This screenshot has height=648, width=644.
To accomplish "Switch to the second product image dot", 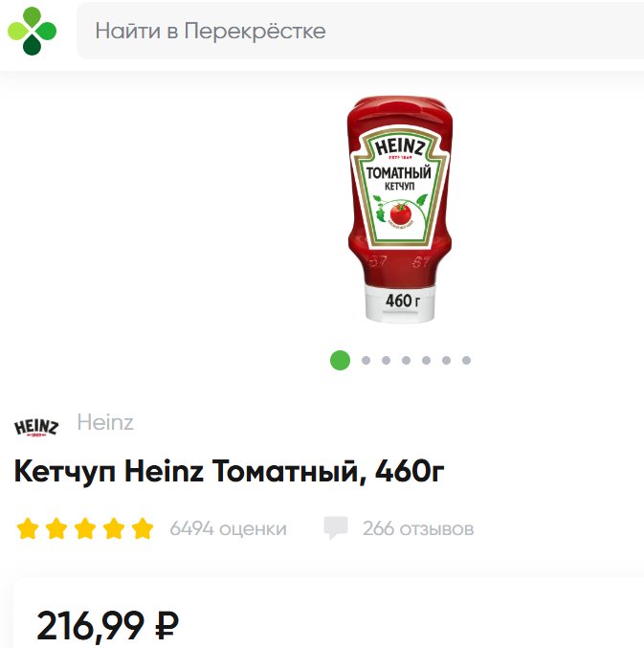I will [x=366, y=360].
